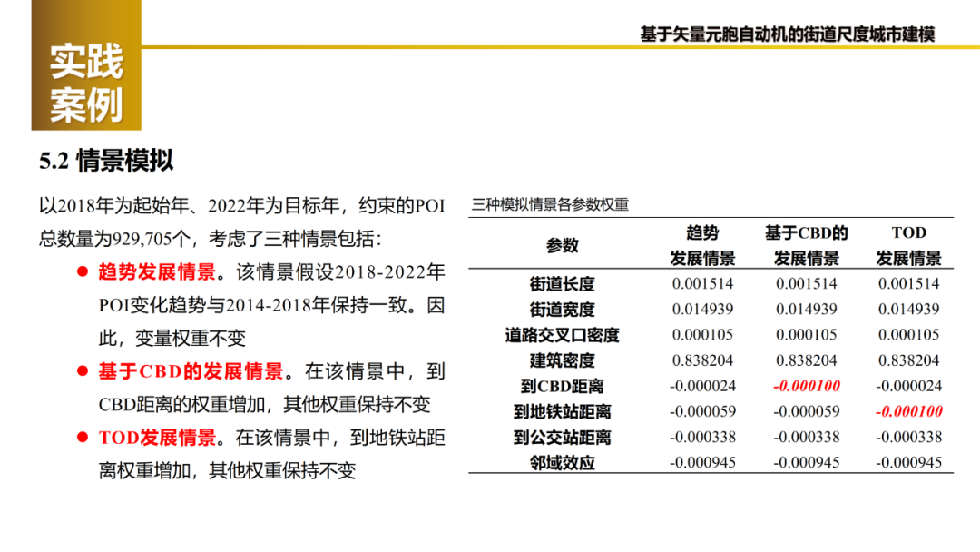Click 街道长度 value 0.001514 under TOD column
The height and width of the screenshot is (552, 980).
[x=908, y=284]
